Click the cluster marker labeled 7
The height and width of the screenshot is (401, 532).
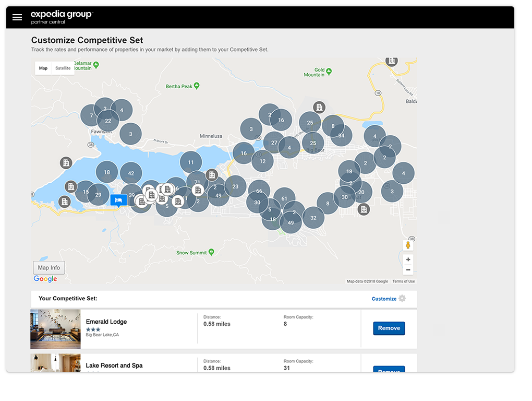[x=91, y=115]
